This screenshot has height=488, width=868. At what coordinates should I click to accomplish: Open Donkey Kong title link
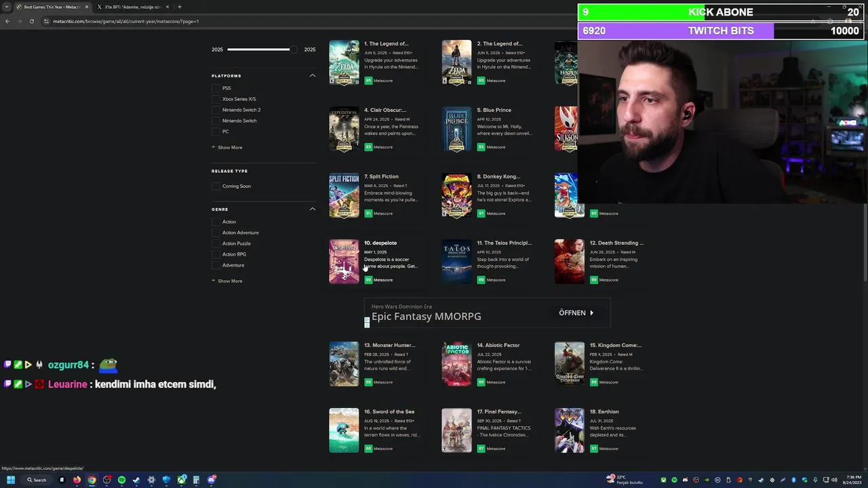point(498,176)
